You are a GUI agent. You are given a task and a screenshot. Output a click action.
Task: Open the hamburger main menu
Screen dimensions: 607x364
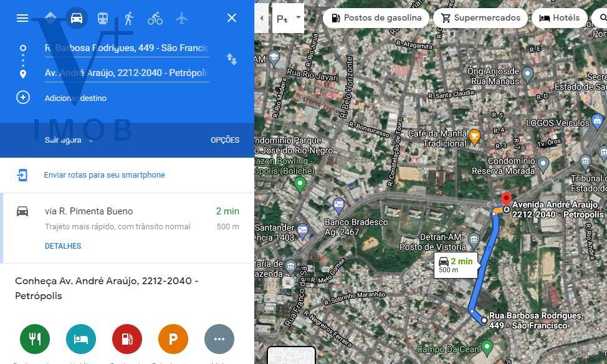(x=22, y=18)
